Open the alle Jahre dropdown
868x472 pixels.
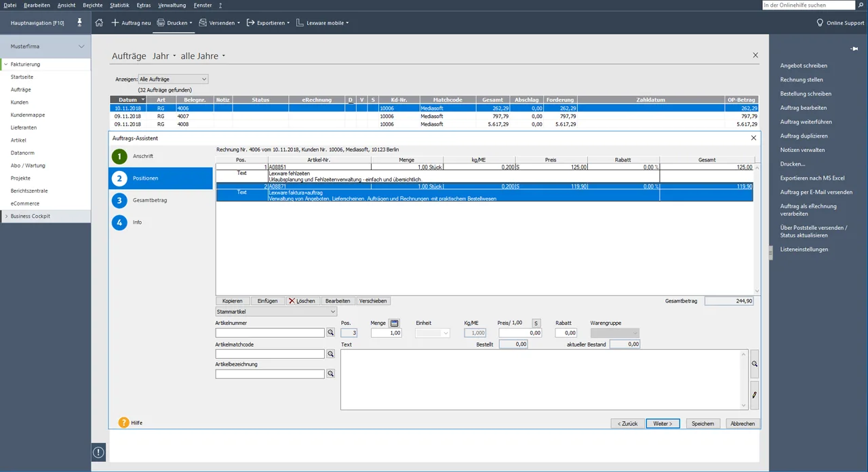[x=203, y=56]
